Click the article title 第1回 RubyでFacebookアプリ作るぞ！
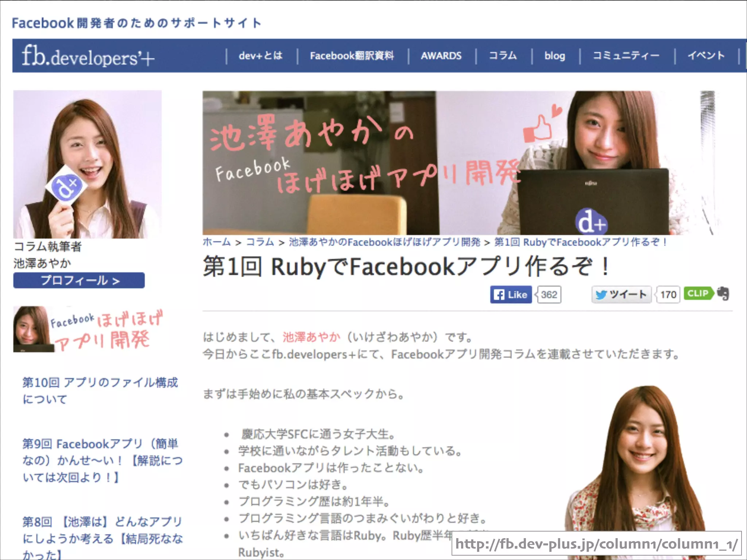This screenshot has height=560, width=747. [x=406, y=267]
